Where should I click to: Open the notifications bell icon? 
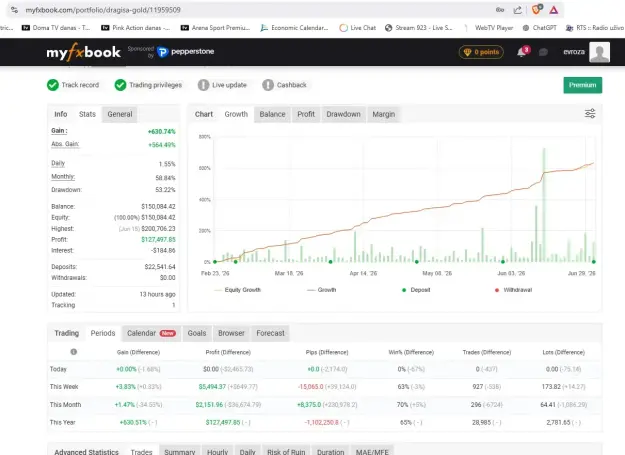pyautogui.click(x=521, y=52)
